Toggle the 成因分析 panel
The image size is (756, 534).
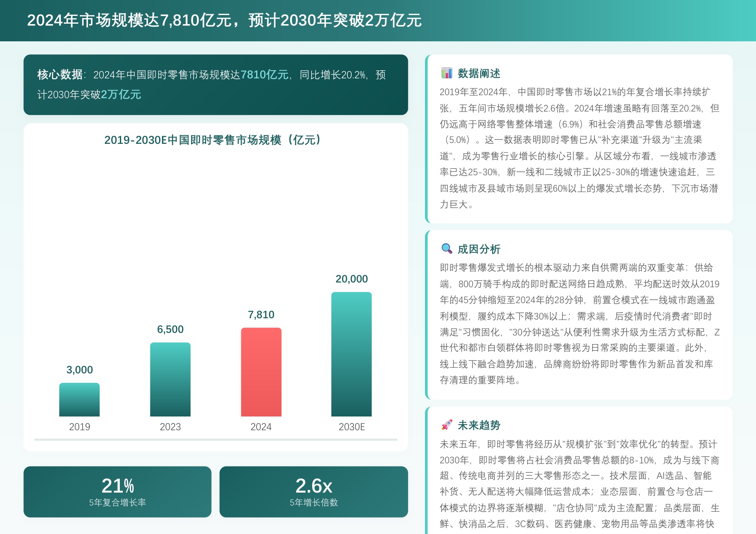coord(578,319)
